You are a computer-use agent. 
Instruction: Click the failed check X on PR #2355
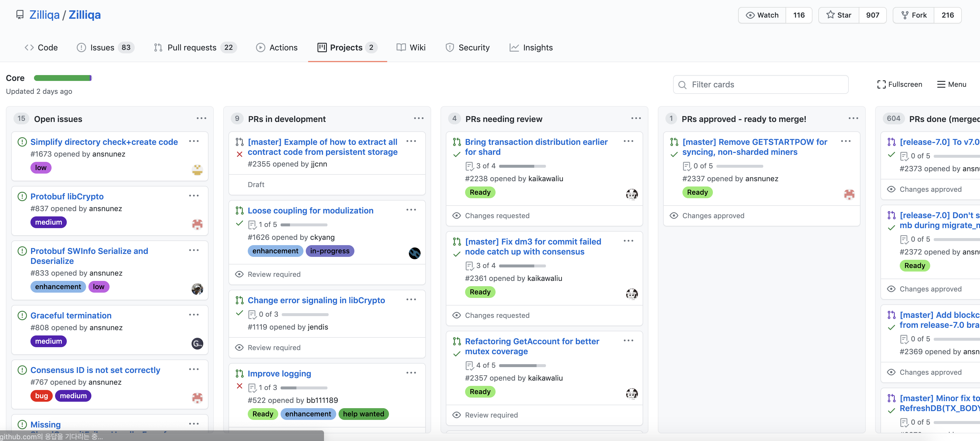pos(239,154)
